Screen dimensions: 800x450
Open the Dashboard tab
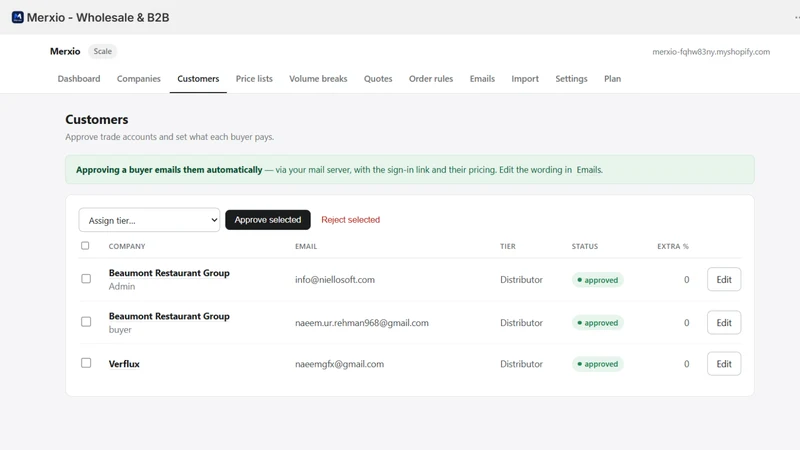[79, 79]
